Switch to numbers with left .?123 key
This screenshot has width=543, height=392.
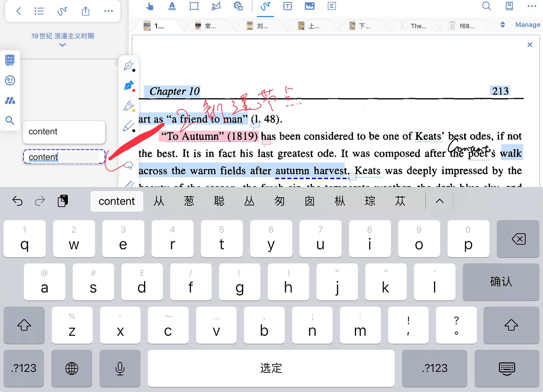[24, 368]
